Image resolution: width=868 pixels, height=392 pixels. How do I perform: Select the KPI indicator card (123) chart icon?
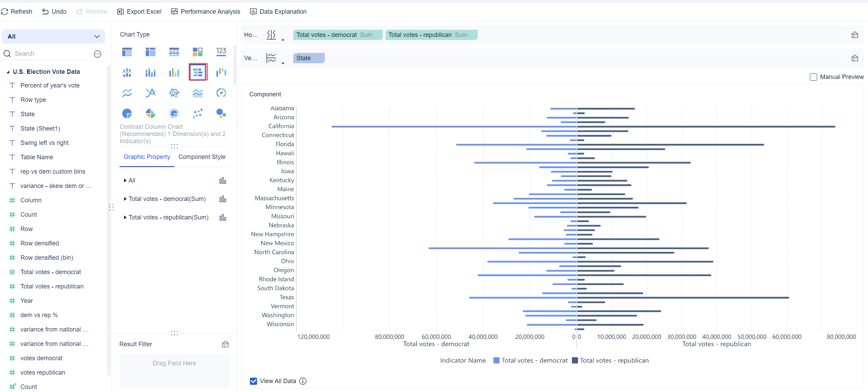(x=221, y=52)
